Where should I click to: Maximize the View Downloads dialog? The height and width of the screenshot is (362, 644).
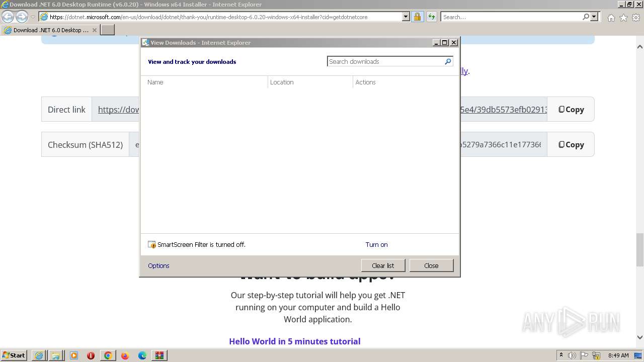[445, 43]
